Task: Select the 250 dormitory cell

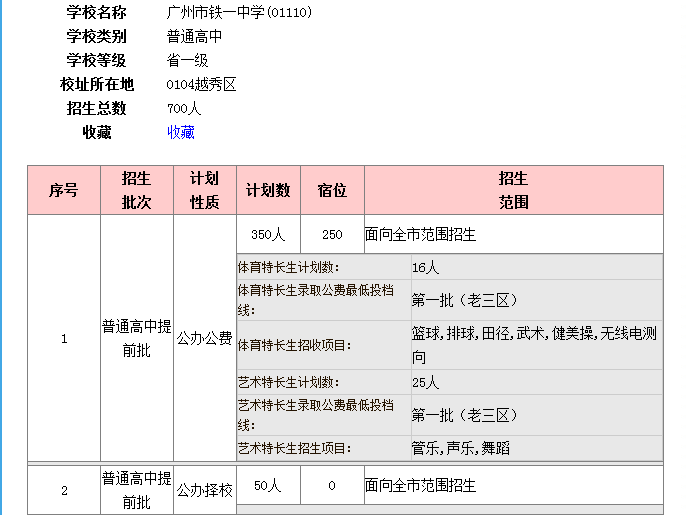Action: 332,235
